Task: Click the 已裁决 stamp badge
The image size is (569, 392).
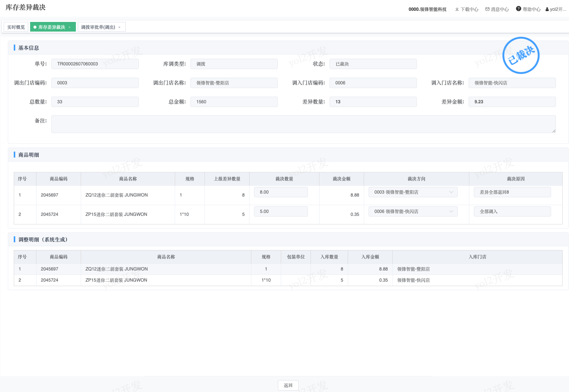Action: coord(521,55)
